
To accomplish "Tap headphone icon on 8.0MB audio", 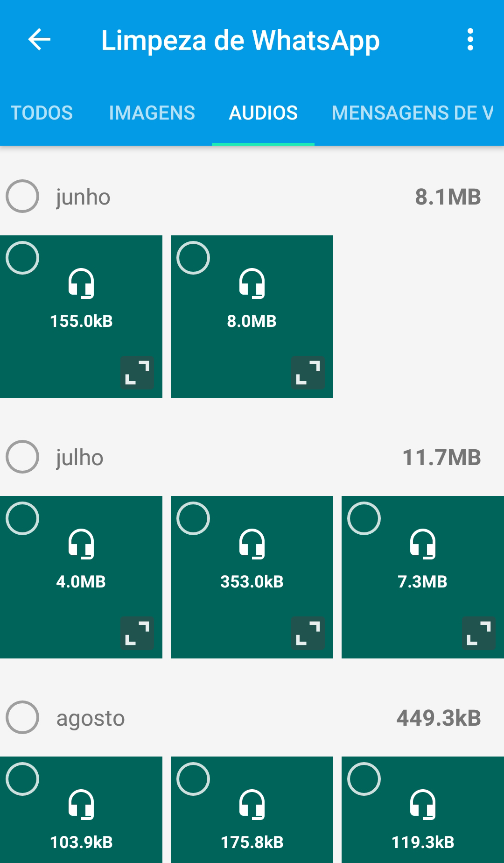I will tap(252, 283).
